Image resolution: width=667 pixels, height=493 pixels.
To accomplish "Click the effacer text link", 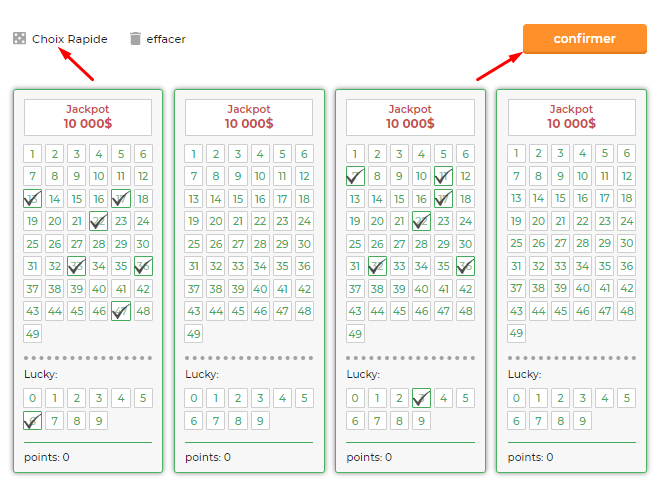I will (166, 39).
